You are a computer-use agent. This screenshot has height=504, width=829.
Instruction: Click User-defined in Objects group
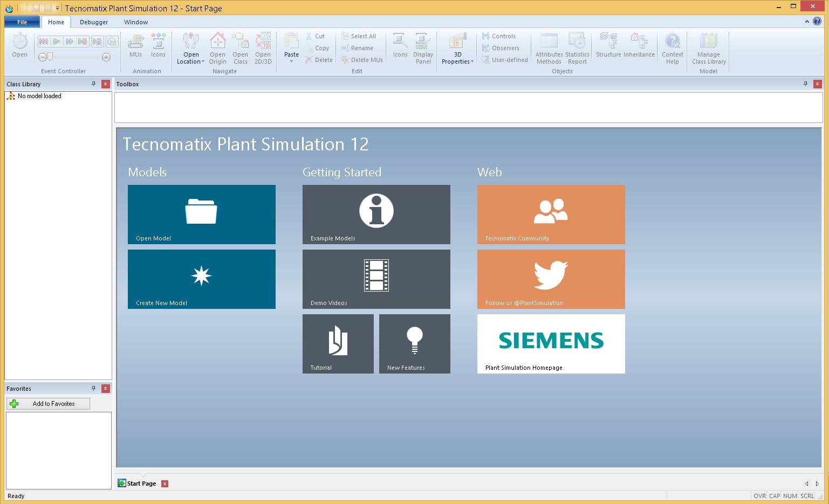tap(505, 60)
